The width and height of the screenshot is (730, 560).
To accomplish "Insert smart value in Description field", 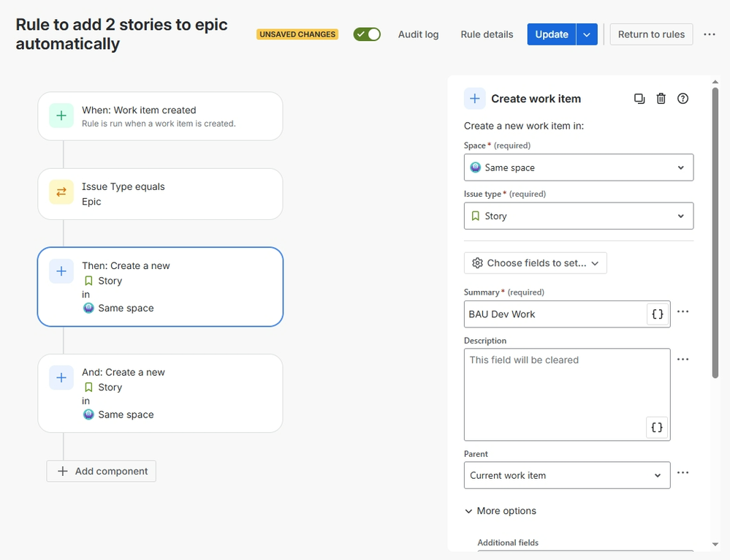I will click(657, 428).
